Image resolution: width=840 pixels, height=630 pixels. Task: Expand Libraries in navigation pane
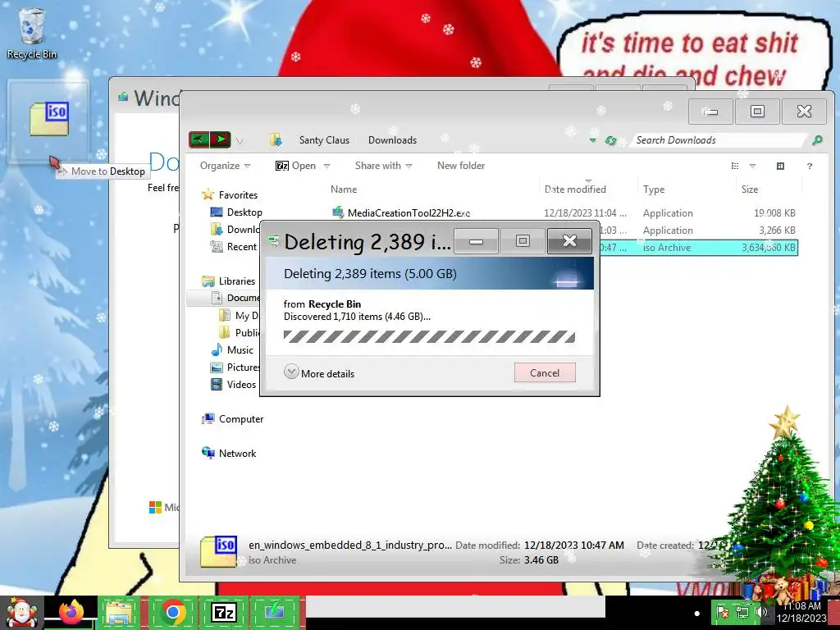(x=228, y=281)
